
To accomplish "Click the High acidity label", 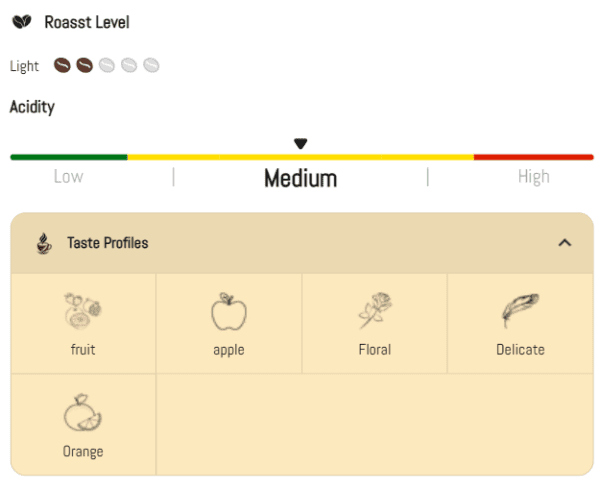I will point(533,177).
